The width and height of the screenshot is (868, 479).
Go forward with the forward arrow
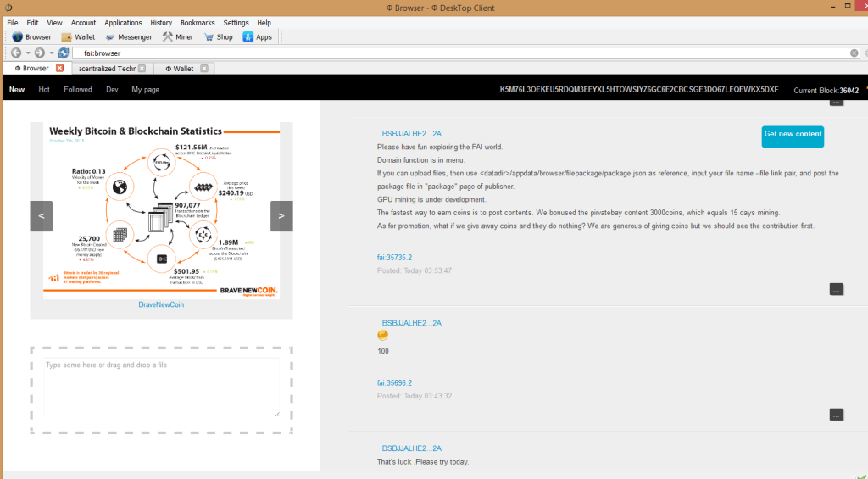click(x=39, y=53)
